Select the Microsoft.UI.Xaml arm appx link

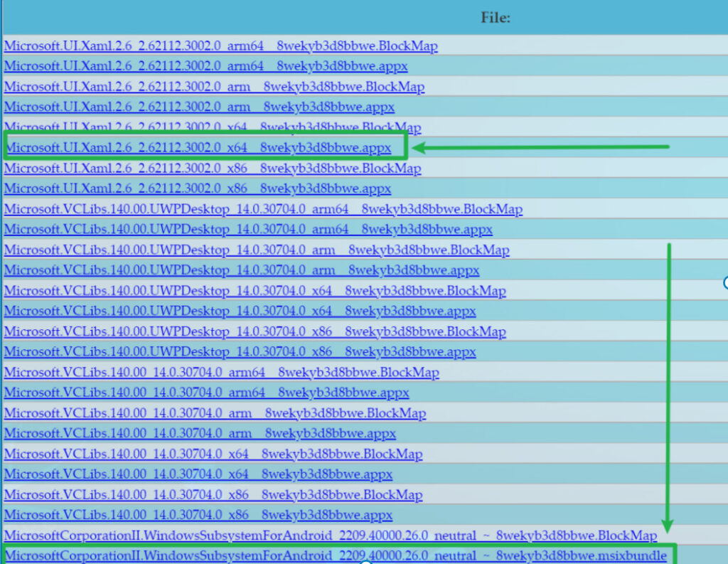(x=200, y=107)
